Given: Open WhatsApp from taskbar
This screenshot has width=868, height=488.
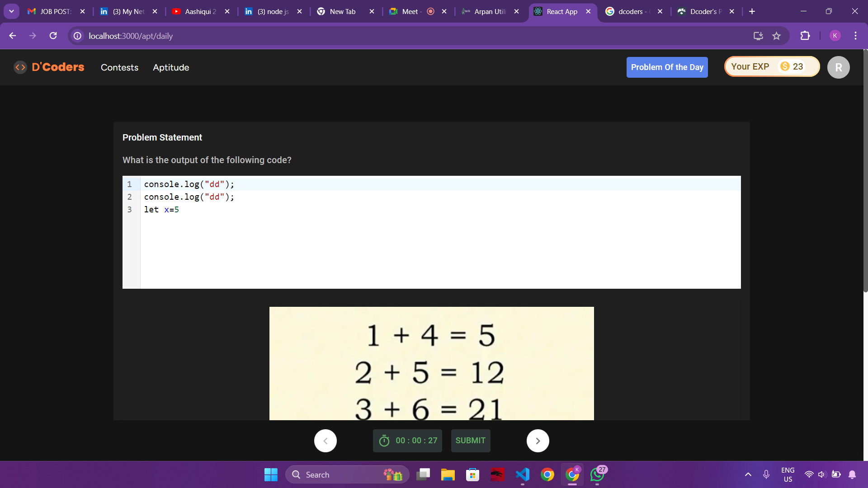Looking at the screenshot, I should coord(597,474).
